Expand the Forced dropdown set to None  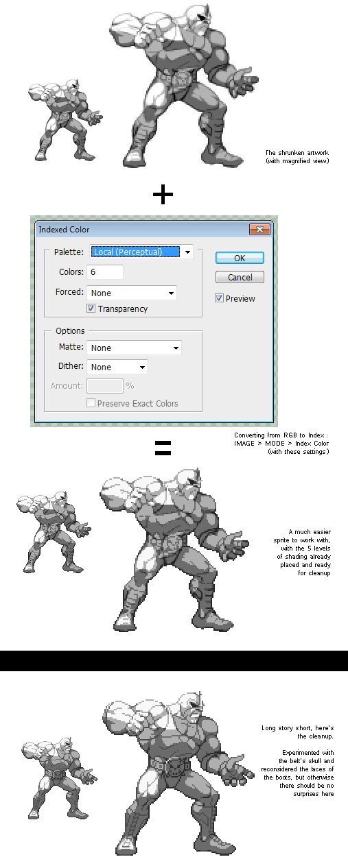[132, 293]
